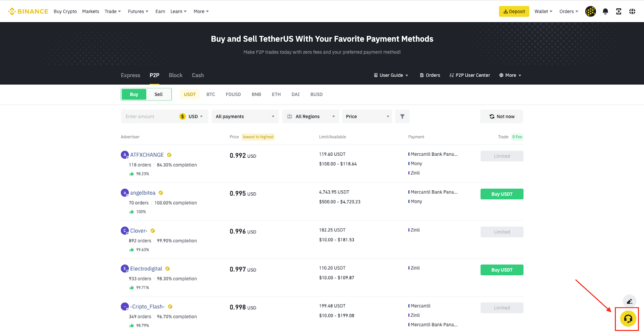This screenshot has height=334, width=644.
Task: Click the thumbs-up icon beside 99.71%
Action: [x=131, y=288]
